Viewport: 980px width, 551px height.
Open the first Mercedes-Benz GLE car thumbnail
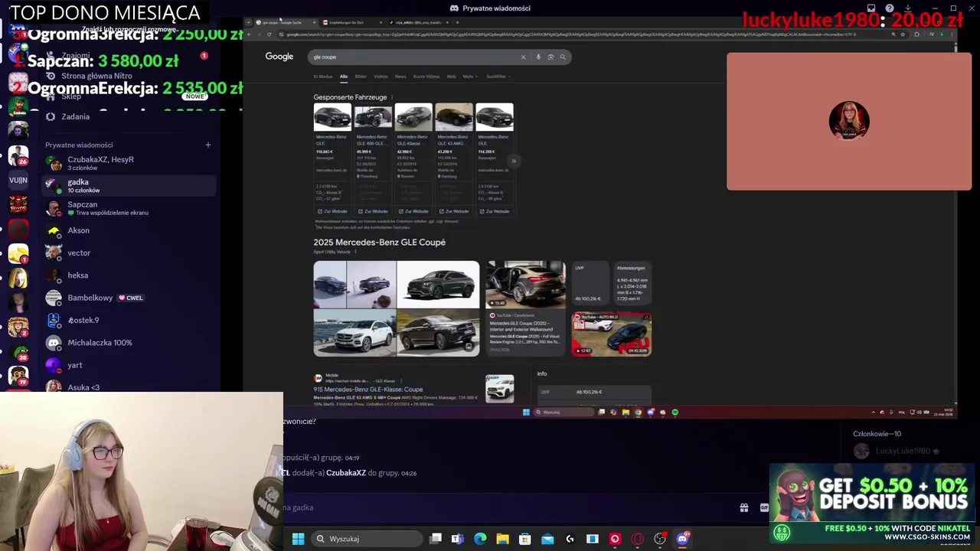click(332, 117)
